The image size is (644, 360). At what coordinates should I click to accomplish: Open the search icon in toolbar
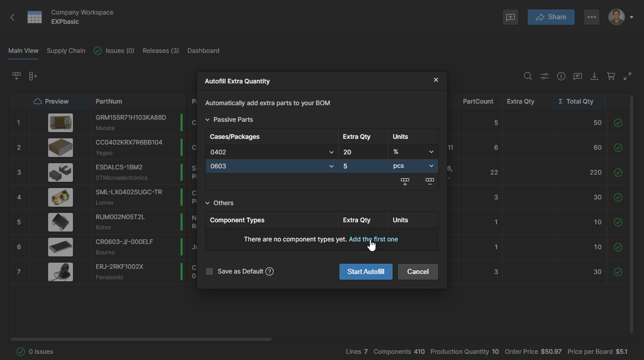pyautogui.click(x=528, y=76)
